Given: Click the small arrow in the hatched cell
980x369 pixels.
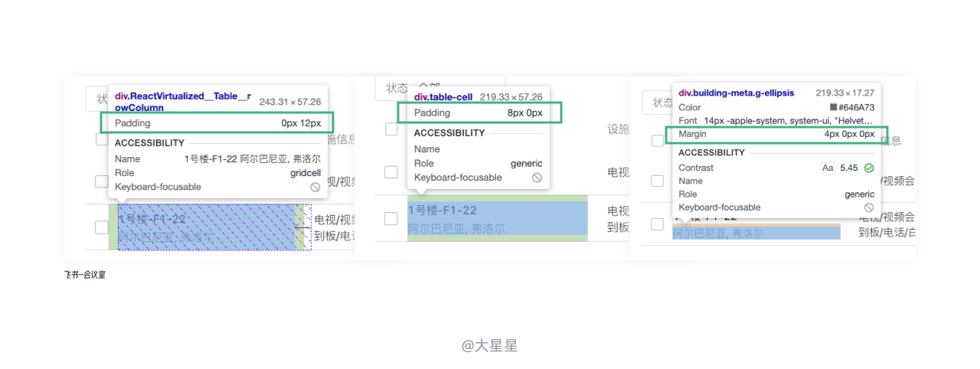Looking at the screenshot, I should click(x=302, y=227).
